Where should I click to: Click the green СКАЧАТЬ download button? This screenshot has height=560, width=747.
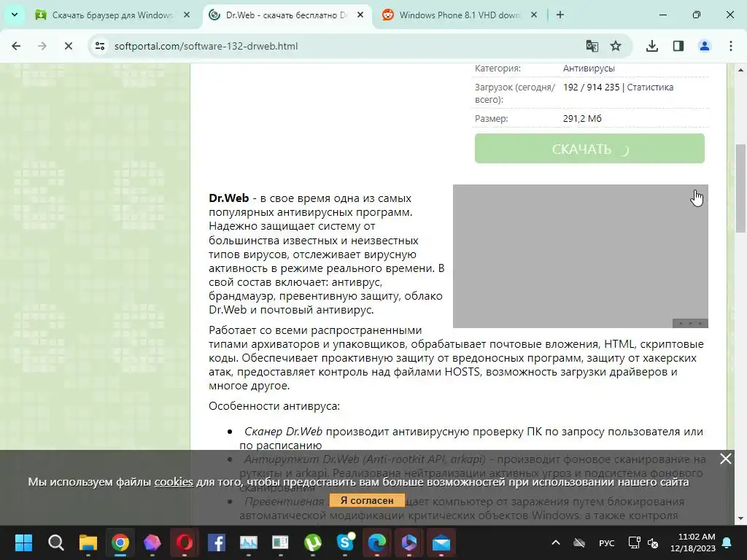(x=589, y=149)
